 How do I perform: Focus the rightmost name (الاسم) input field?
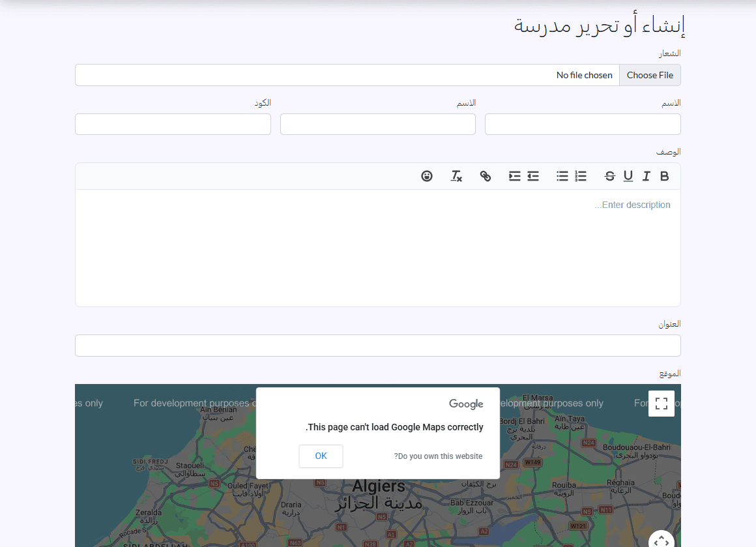pyautogui.click(x=583, y=124)
